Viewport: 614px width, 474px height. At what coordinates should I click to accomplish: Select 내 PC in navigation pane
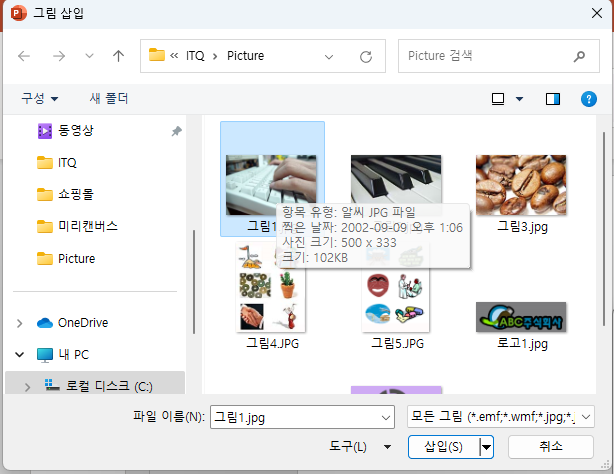tap(63, 355)
